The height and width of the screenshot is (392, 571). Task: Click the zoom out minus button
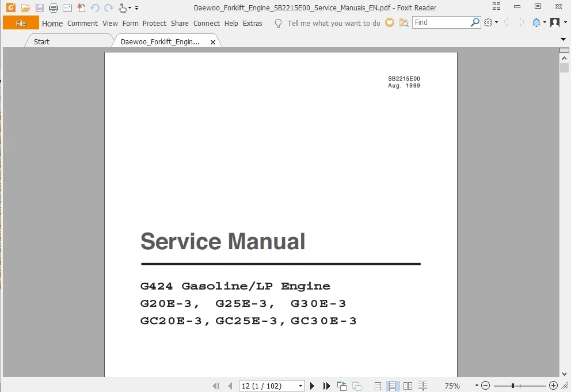click(485, 386)
